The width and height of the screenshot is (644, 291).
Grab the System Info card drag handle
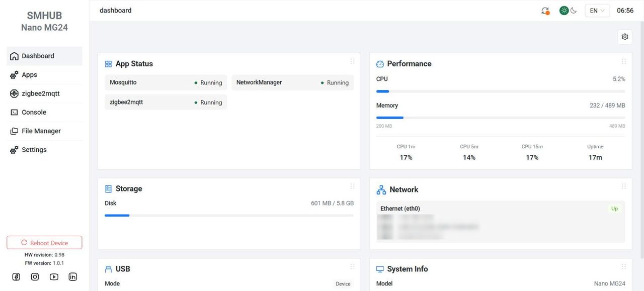coord(624,266)
